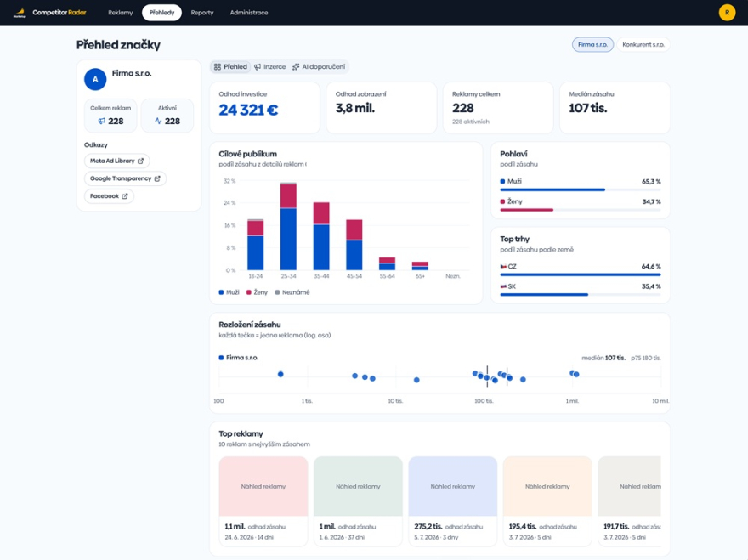Click the SK flag icon in Top trhy
This screenshot has height=560, width=748.
click(x=503, y=286)
